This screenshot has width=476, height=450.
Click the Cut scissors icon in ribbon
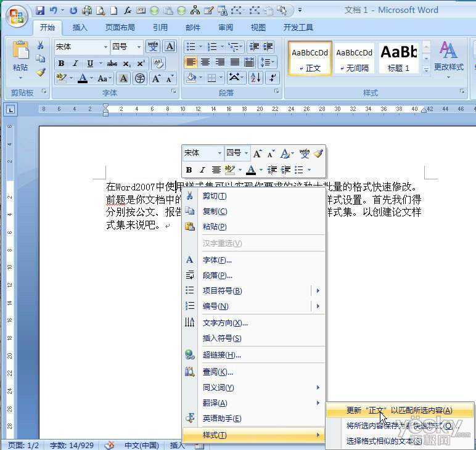(40, 46)
